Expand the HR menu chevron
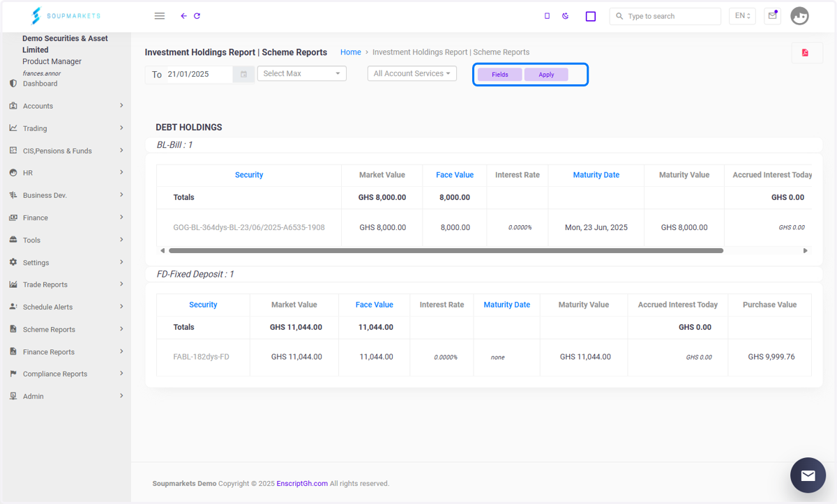Screen dimensions: 837x504 coord(121,172)
